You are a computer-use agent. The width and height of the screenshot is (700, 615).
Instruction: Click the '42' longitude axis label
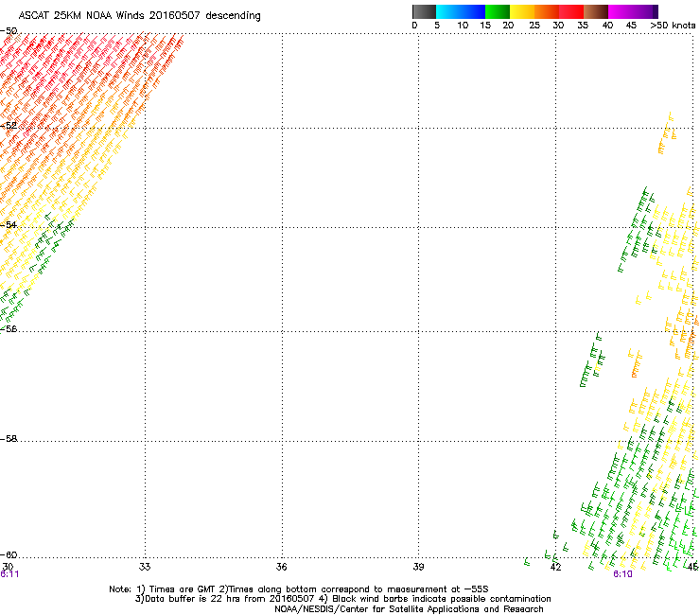click(x=555, y=567)
